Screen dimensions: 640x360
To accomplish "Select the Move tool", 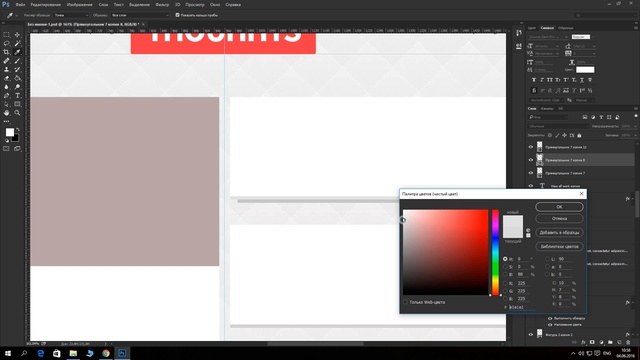I will (18, 35).
